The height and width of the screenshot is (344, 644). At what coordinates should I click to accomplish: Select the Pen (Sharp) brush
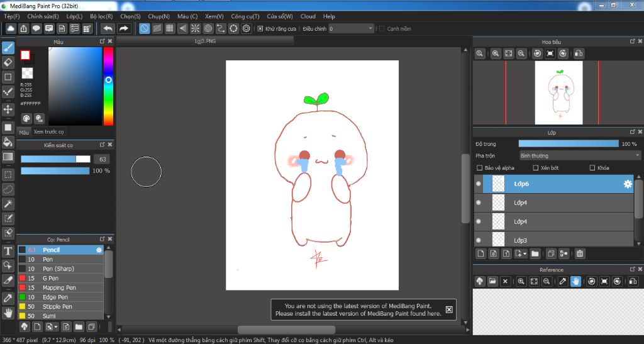pos(60,269)
